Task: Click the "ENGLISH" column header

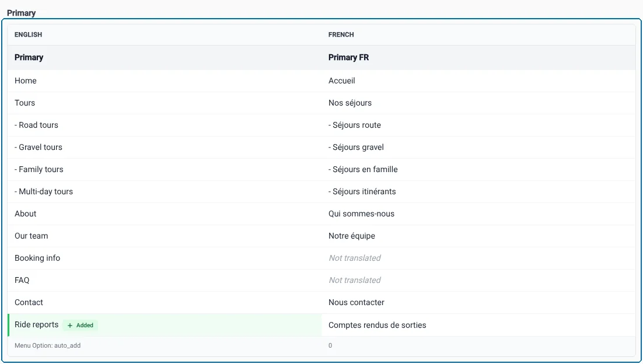Action: point(28,34)
